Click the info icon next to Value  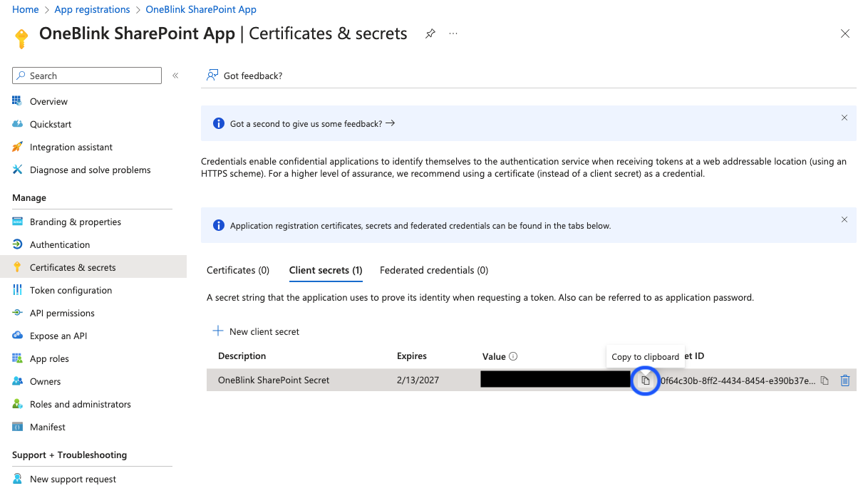tap(513, 356)
